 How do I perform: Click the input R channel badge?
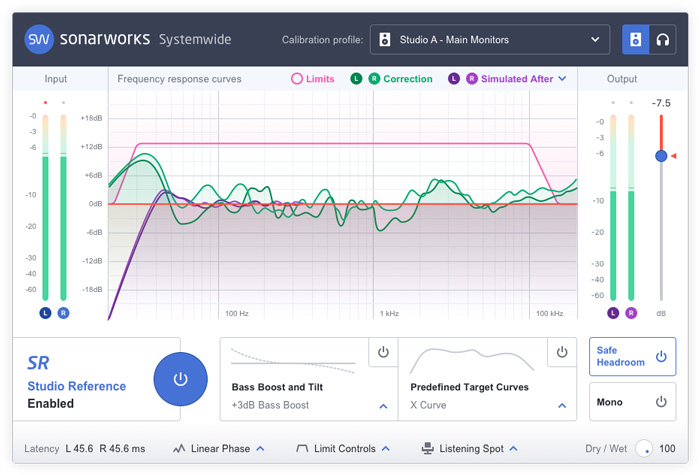coord(63,313)
